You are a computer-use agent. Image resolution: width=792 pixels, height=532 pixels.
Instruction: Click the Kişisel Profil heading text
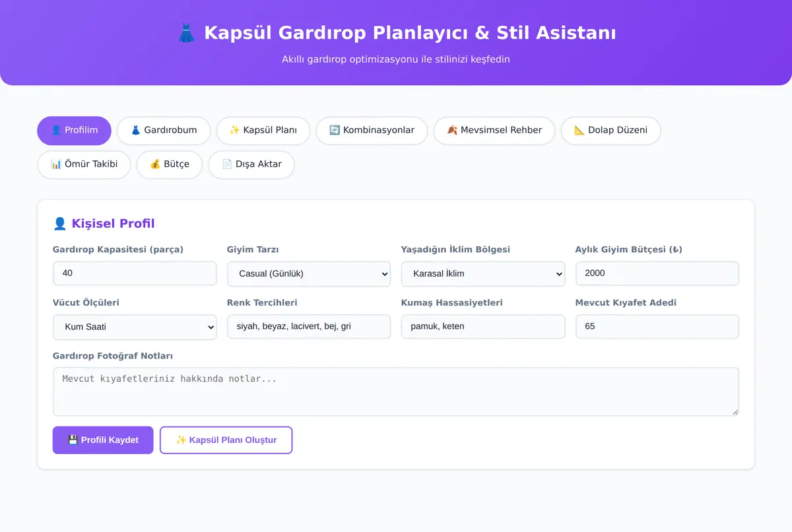pyautogui.click(x=113, y=224)
